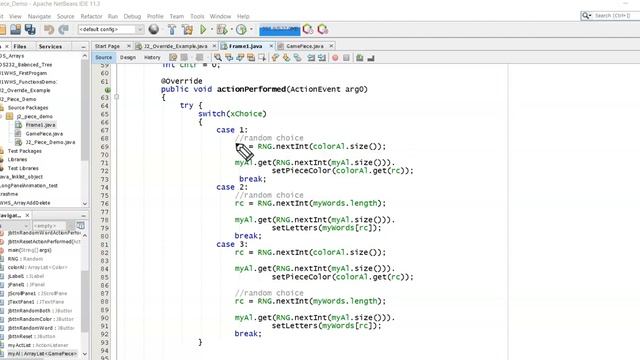Screen dimensions: 640x360
Task: Click the Profile Project clock icon
Action: pyautogui.click(x=241, y=29)
